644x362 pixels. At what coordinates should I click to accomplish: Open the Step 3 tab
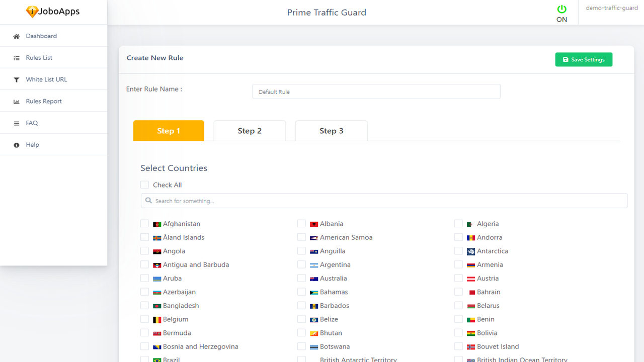click(331, 130)
